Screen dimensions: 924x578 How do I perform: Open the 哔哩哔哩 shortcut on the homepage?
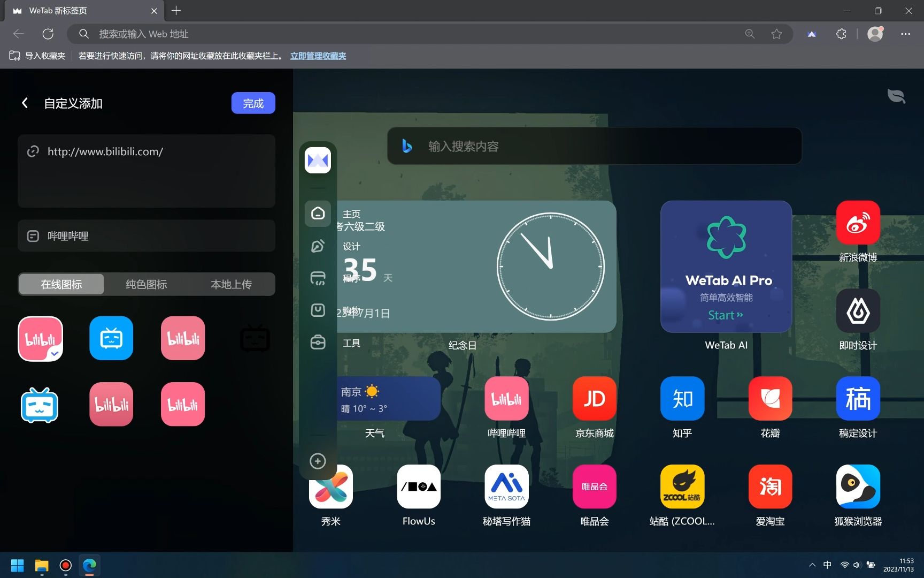click(506, 399)
